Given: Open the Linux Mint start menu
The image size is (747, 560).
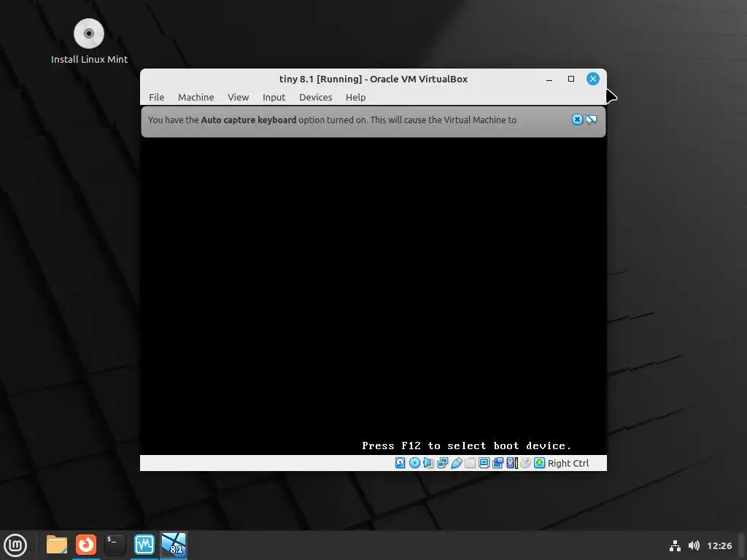Looking at the screenshot, I should pyautogui.click(x=15, y=545).
